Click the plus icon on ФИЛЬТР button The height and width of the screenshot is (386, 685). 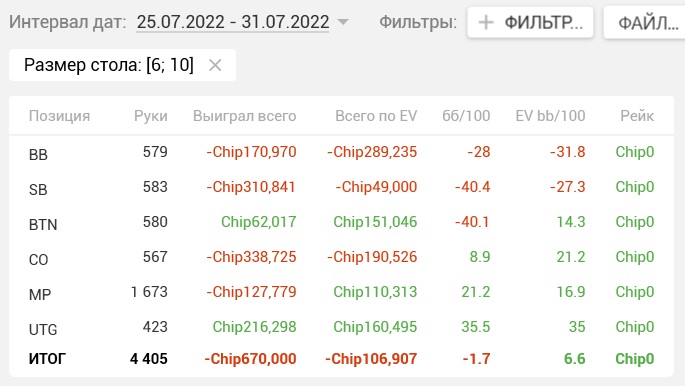pyautogui.click(x=485, y=22)
